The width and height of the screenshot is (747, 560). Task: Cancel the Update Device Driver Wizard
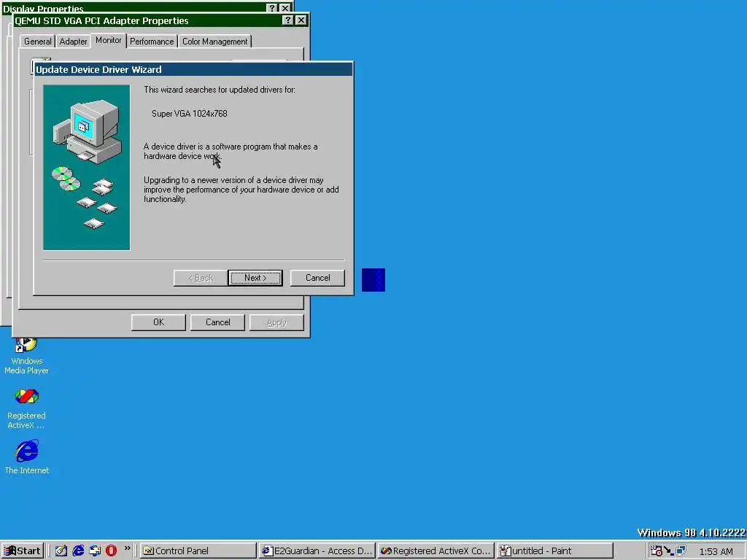[317, 278]
